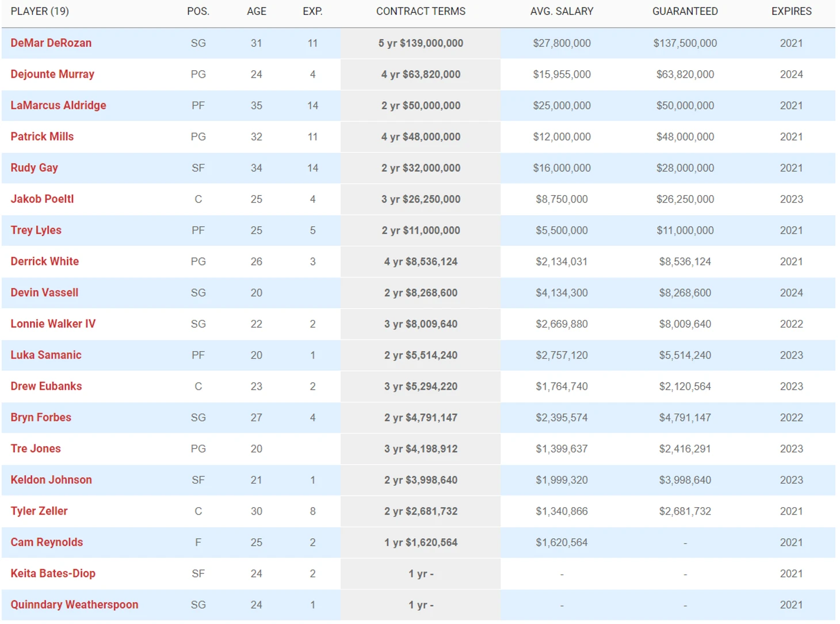Screen dimensions: 840x624
Task: Select the '3 yr $4,198,912' contract cell
Action: coord(421,448)
